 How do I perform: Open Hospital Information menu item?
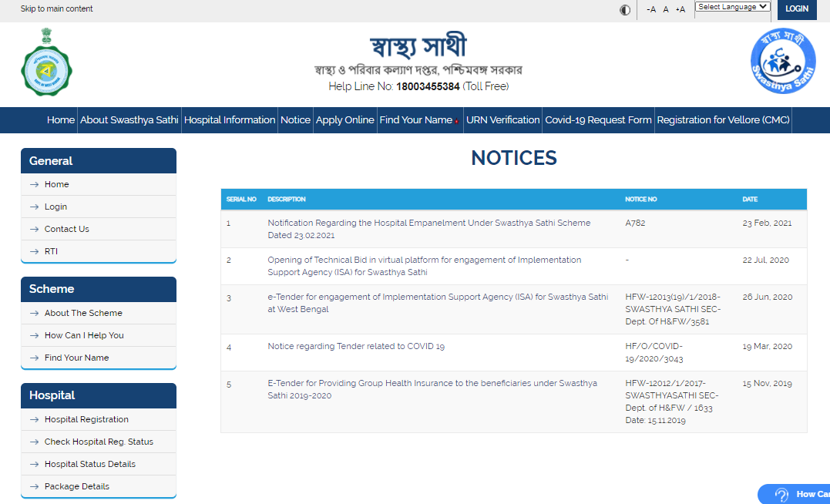coord(230,120)
